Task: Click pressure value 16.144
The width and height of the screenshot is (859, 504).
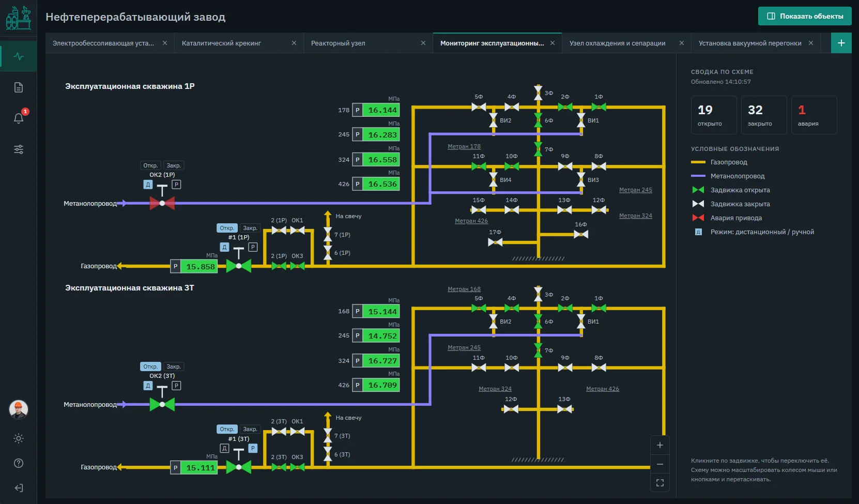Action: click(382, 110)
